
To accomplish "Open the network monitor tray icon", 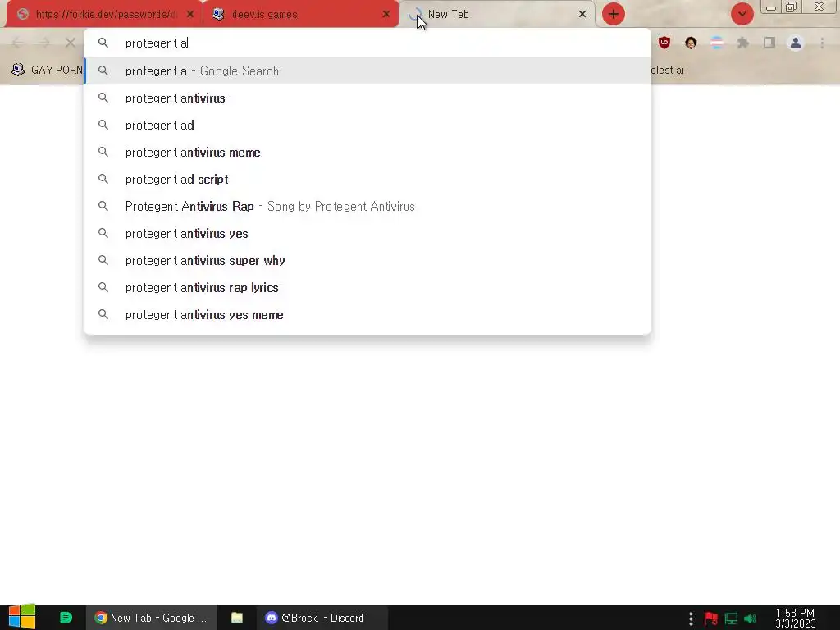I will tap(731, 619).
